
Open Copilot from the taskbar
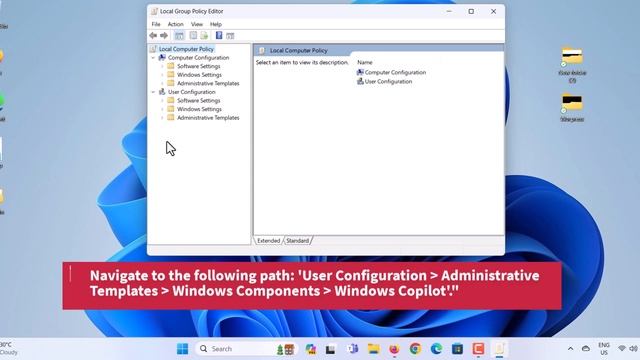point(311,349)
